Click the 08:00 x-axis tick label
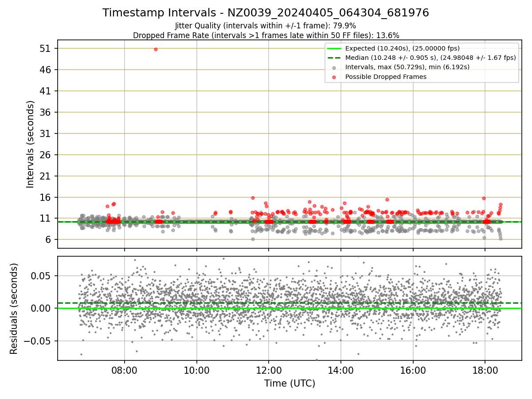 [x=124, y=370]
